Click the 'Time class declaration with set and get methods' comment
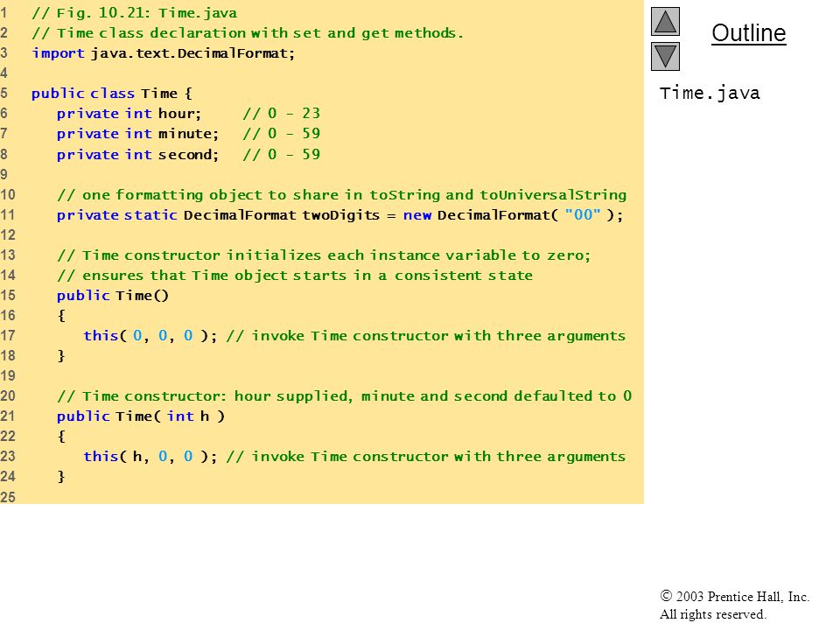Screen dimensions: 840x630 click(247, 33)
